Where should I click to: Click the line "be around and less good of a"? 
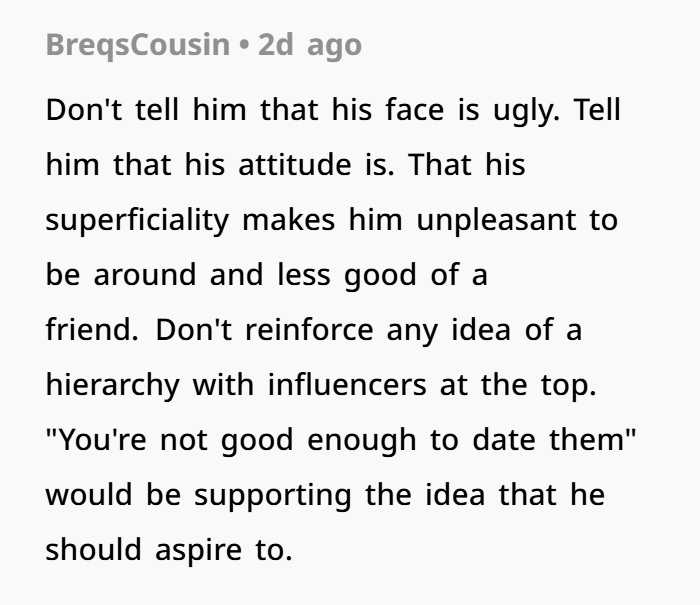(x=266, y=275)
